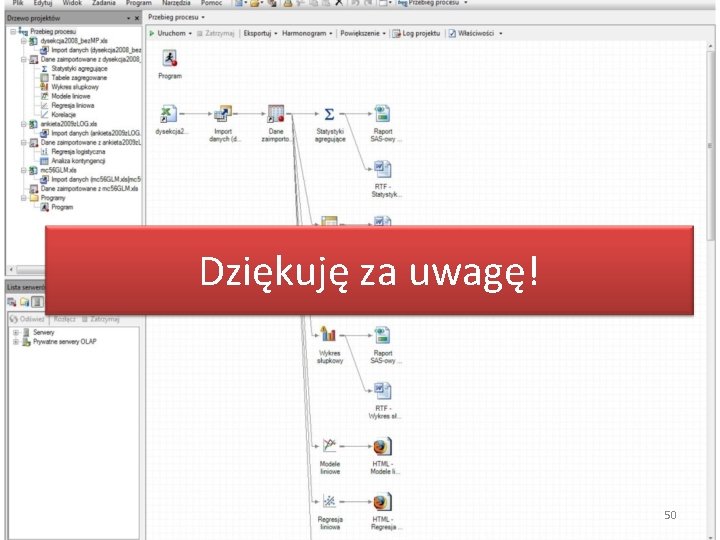
Task: Collapse the Dane zaimportowane z dysekcja2008 node
Action: tap(23, 59)
